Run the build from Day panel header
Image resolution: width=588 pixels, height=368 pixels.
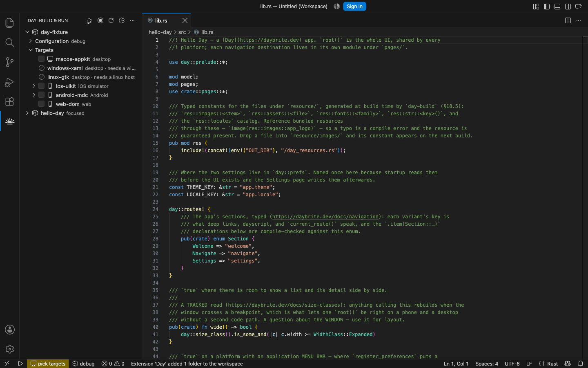pos(90,20)
